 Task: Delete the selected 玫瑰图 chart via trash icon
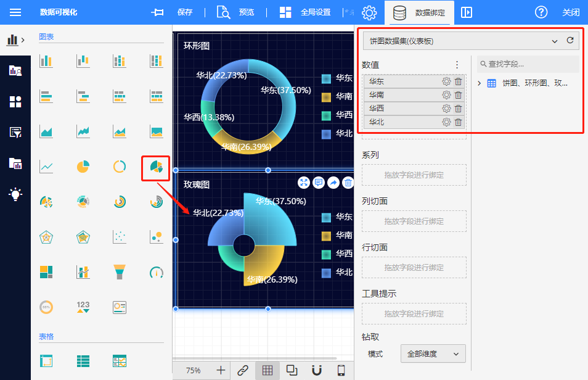coord(348,182)
